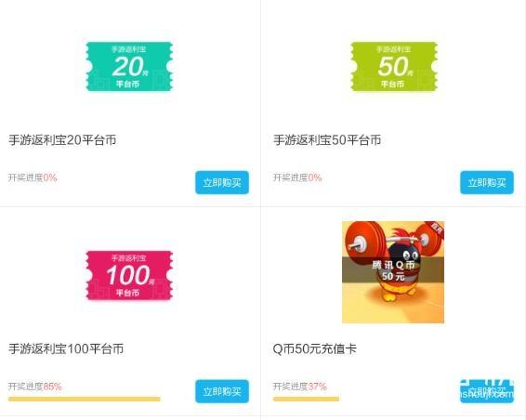The width and height of the screenshot is (526, 420).
Task: Click the 37% yellow progress bar
Action: click(306, 399)
